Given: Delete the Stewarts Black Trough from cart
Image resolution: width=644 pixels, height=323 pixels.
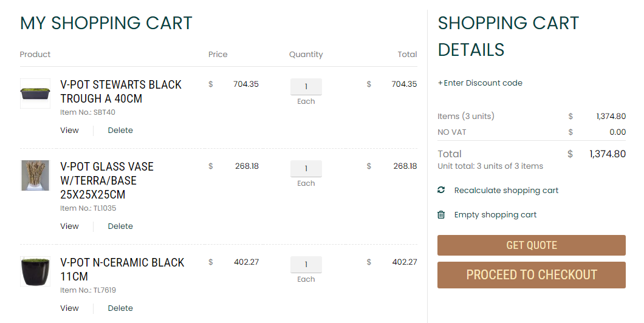Looking at the screenshot, I should (x=120, y=131).
